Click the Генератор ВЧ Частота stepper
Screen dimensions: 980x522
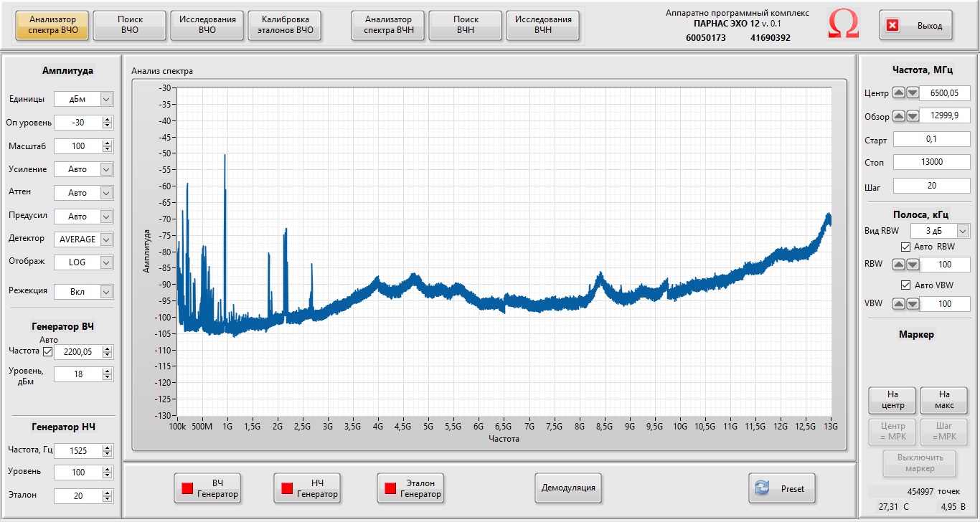coord(108,352)
